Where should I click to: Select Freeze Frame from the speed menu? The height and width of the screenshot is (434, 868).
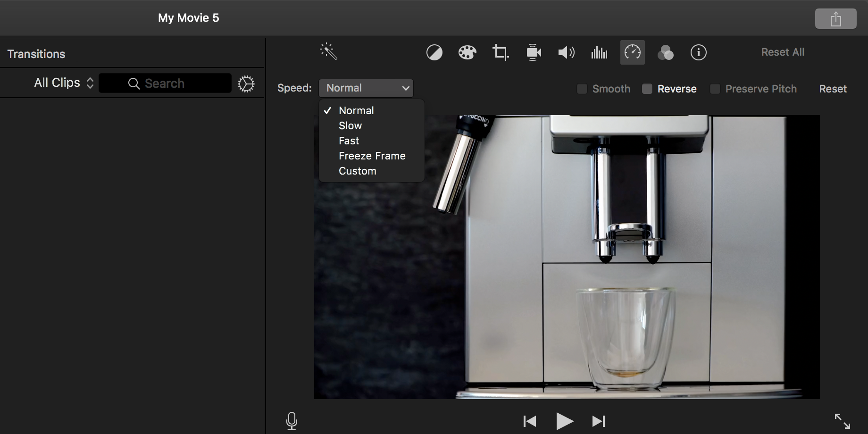tap(372, 156)
